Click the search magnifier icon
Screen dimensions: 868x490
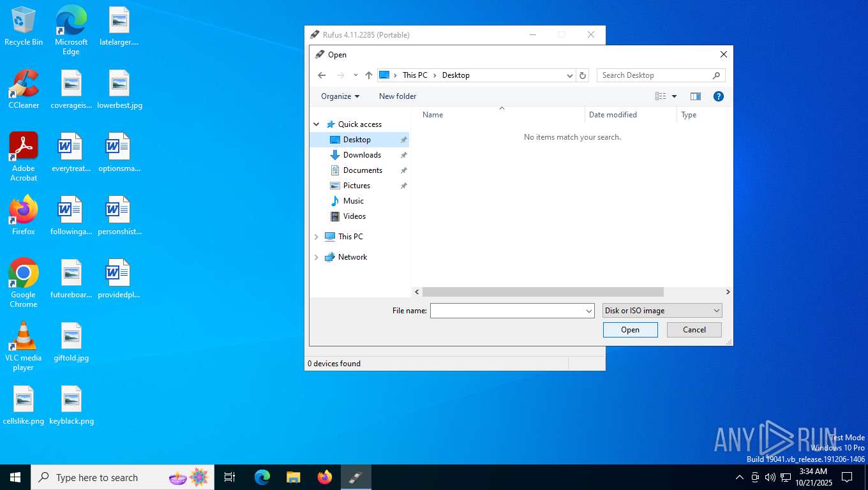[x=716, y=75]
